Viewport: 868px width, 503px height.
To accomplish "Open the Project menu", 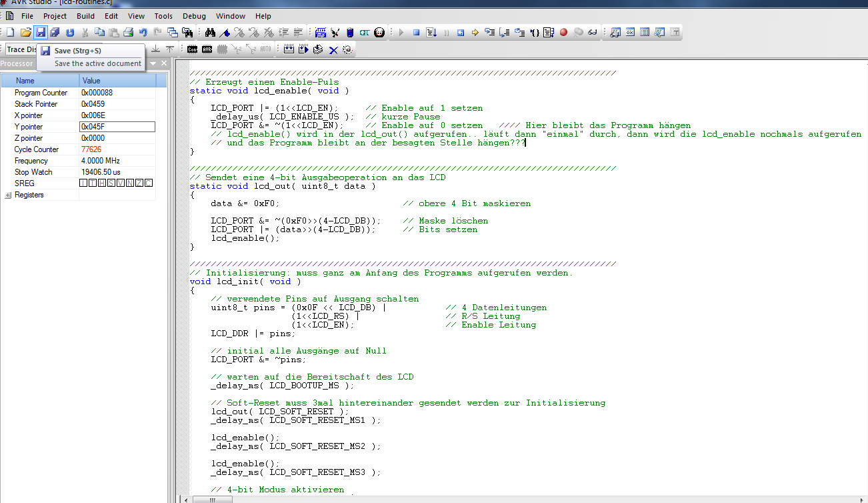I will 55,16.
